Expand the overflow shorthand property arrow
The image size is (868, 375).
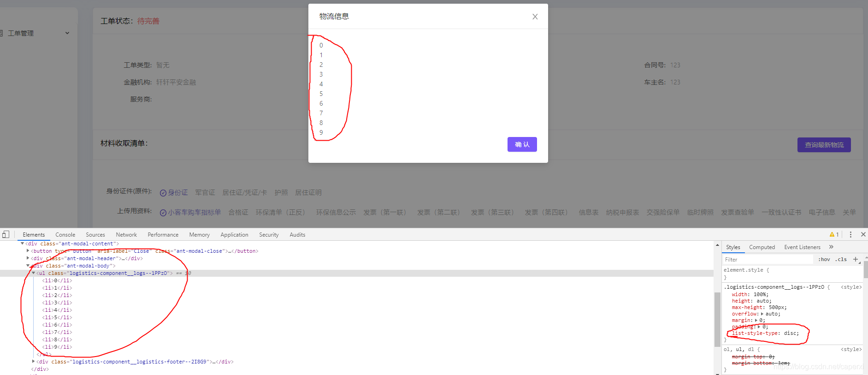(762, 314)
